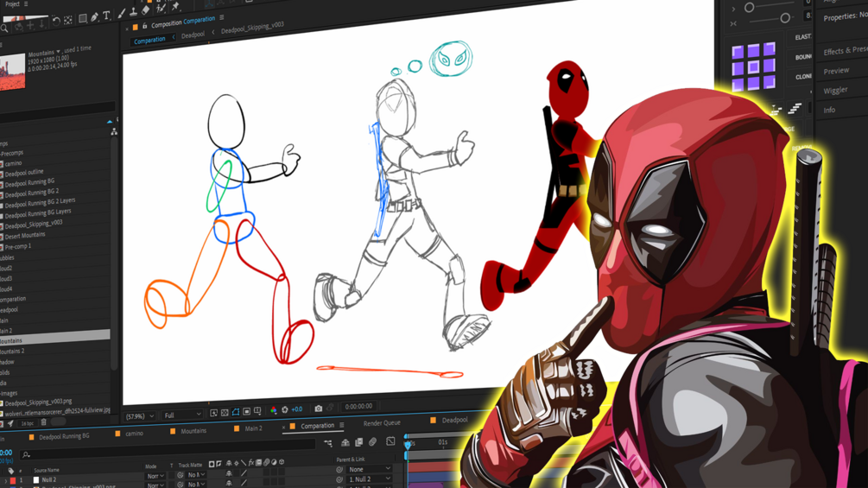
Task: Toggle the Composition viewer lock
Action: tap(144, 26)
